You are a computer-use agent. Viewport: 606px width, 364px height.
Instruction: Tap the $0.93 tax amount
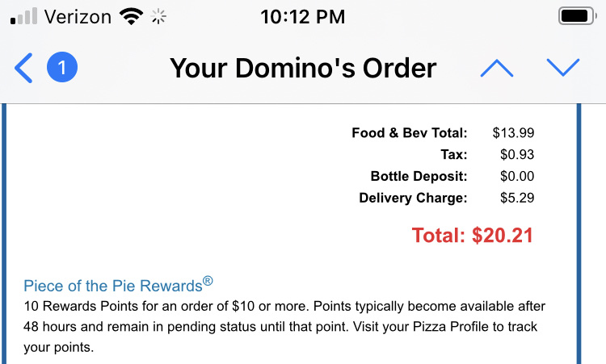click(516, 155)
